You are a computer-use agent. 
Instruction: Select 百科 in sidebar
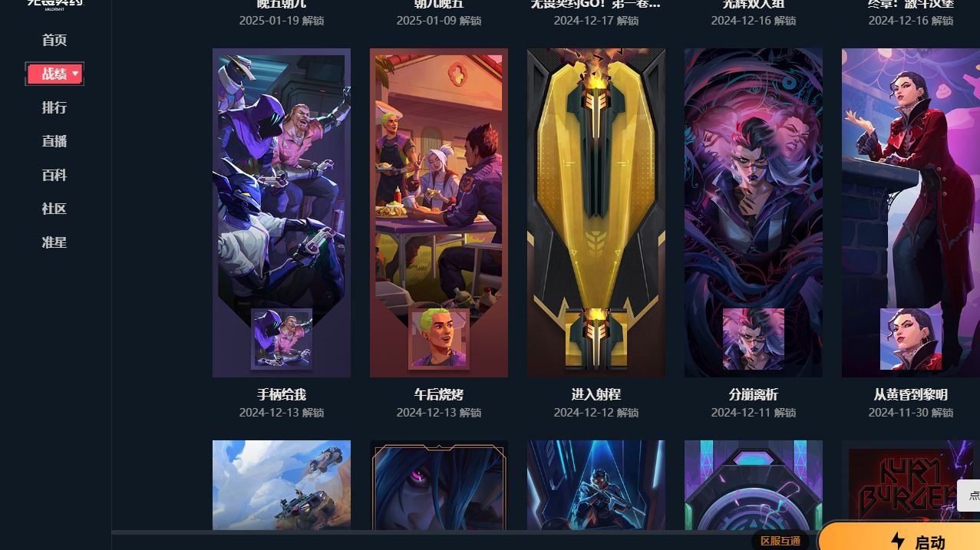(x=54, y=175)
